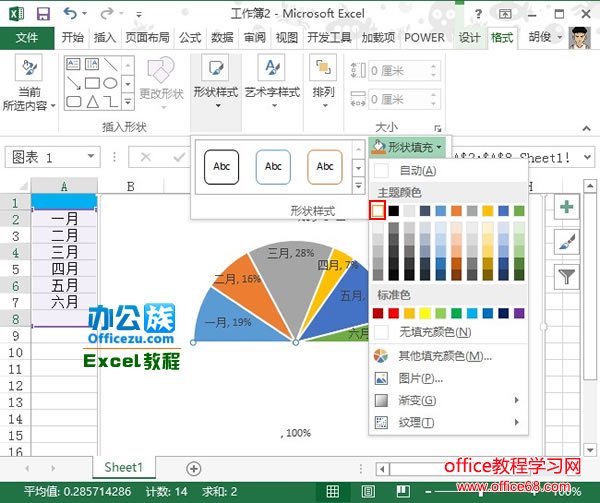Open the Sheet1 worksheet tab
The height and width of the screenshot is (503, 600).
click(x=124, y=467)
